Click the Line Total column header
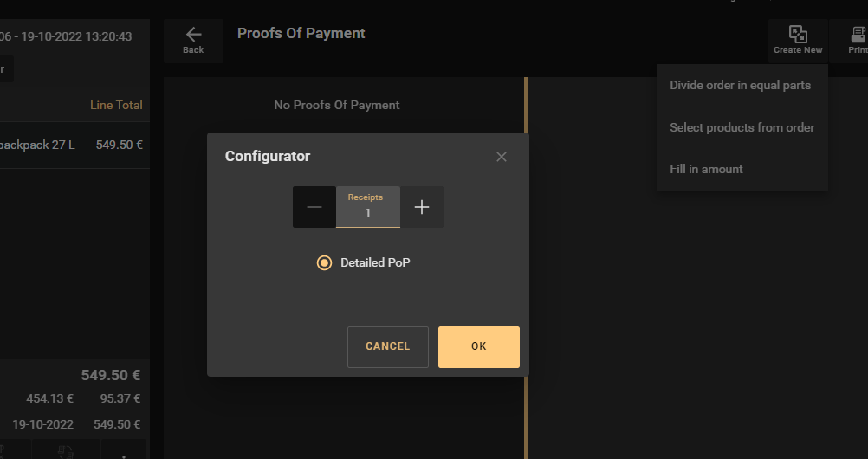Screen dimensions: 868x459 [x=116, y=105]
